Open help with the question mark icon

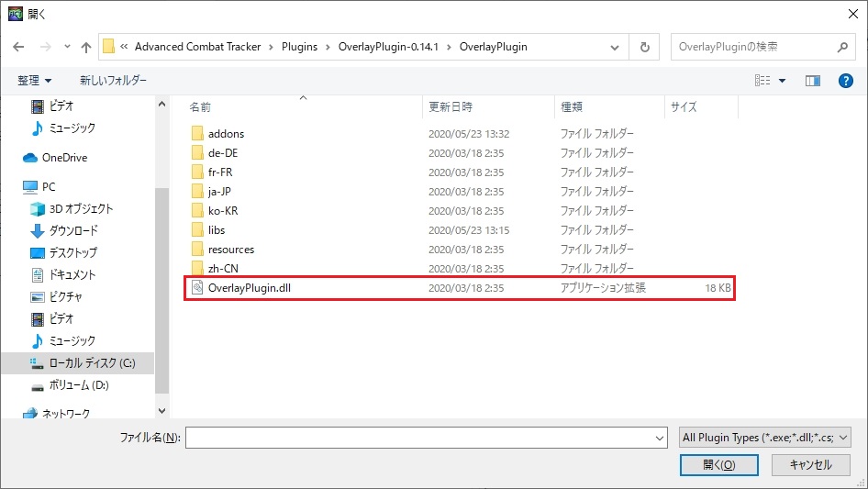tap(845, 81)
